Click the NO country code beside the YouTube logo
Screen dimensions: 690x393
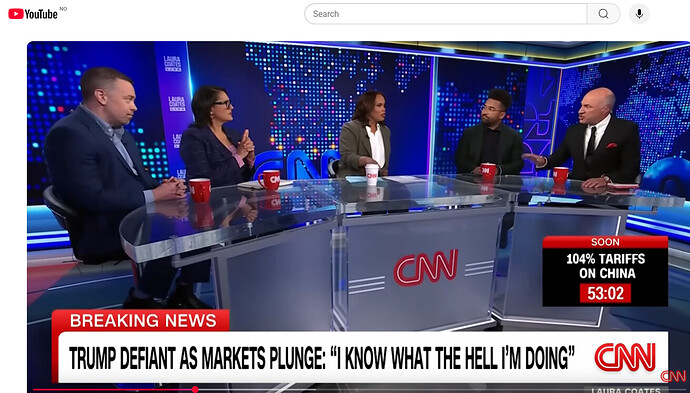63,9
